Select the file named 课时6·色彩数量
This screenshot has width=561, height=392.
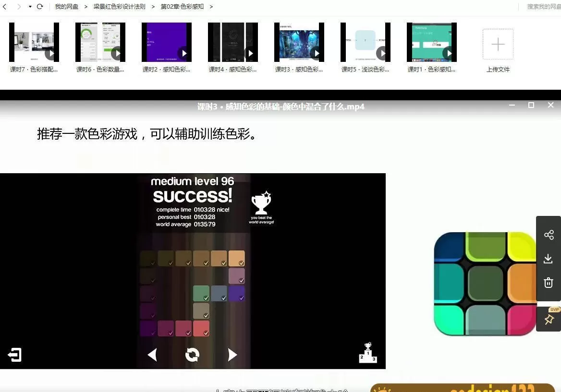click(x=100, y=42)
